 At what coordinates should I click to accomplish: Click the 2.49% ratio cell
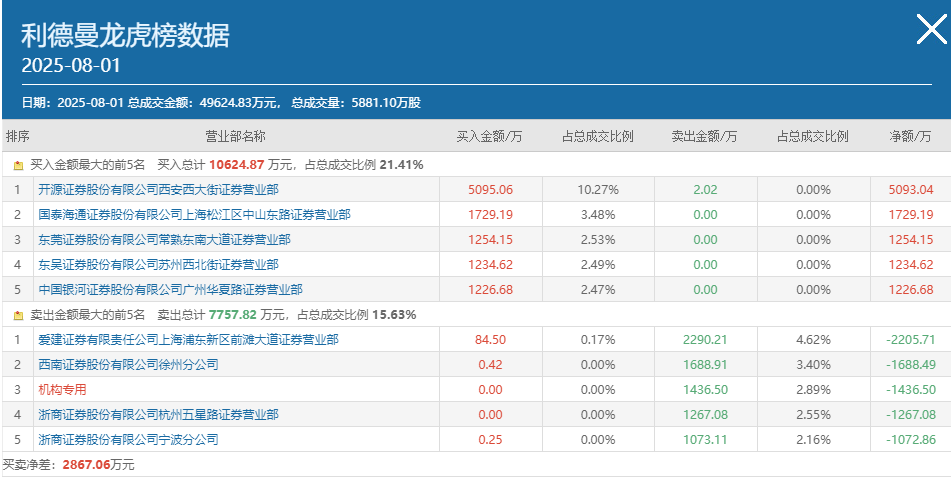click(x=598, y=264)
